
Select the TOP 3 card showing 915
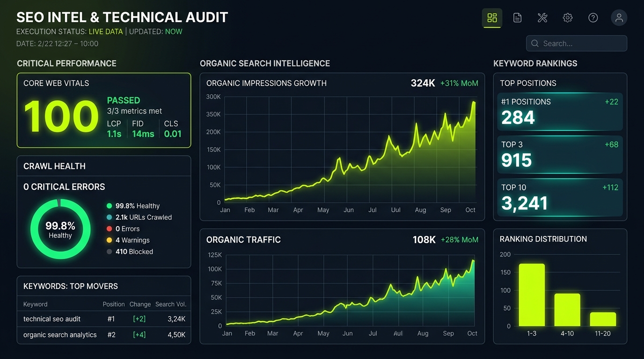click(x=560, y=155)
